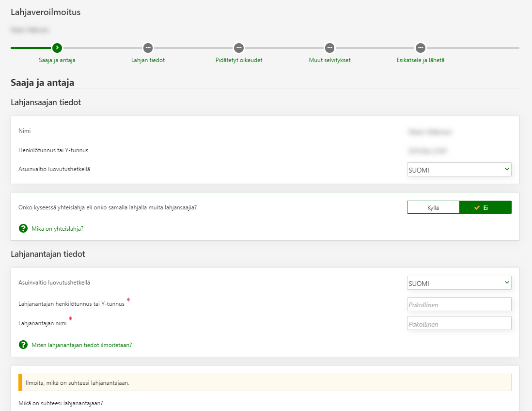This screenshot has height=411, width=532.
Task: Click the Esikatsele ja lähetä step circle icon
Action: click(420, 47)
